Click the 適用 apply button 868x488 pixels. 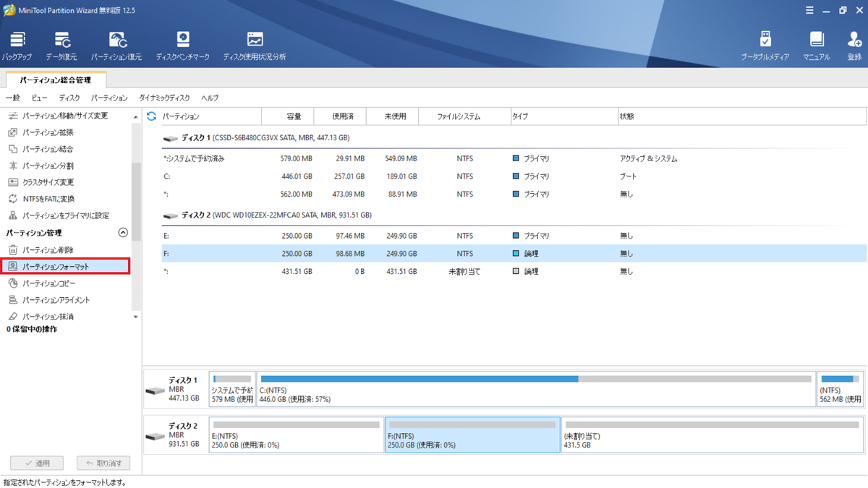point(37,463)
